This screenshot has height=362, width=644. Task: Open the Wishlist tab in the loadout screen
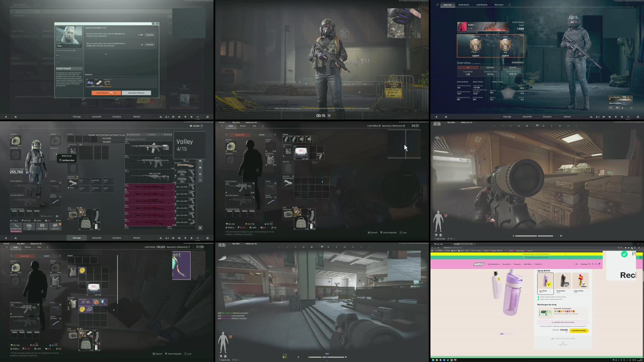click(x=152, y=134)
